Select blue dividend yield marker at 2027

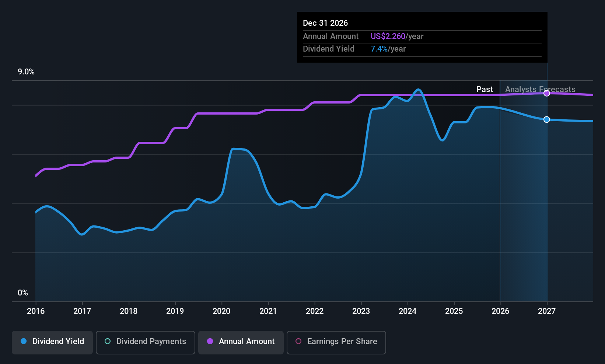coord(547,119)
